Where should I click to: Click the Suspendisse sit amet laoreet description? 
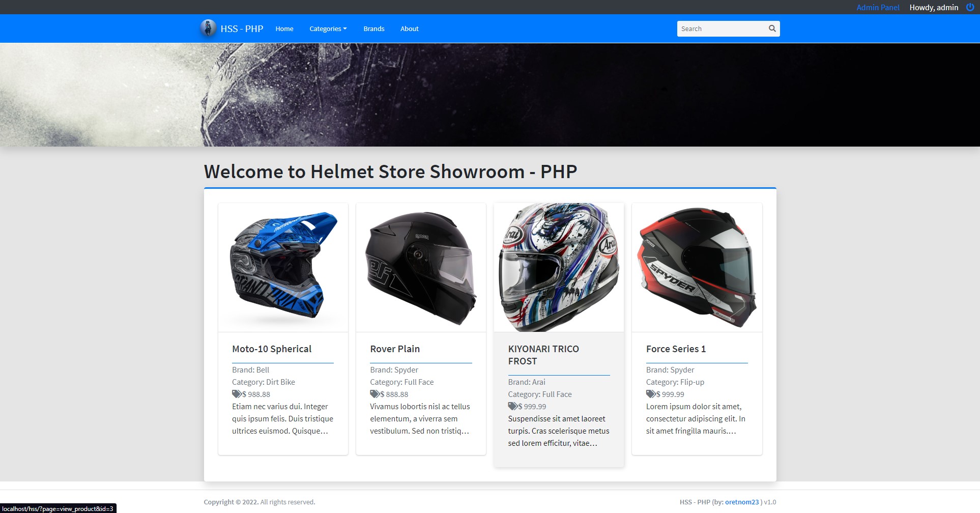(x=559, y=431)
